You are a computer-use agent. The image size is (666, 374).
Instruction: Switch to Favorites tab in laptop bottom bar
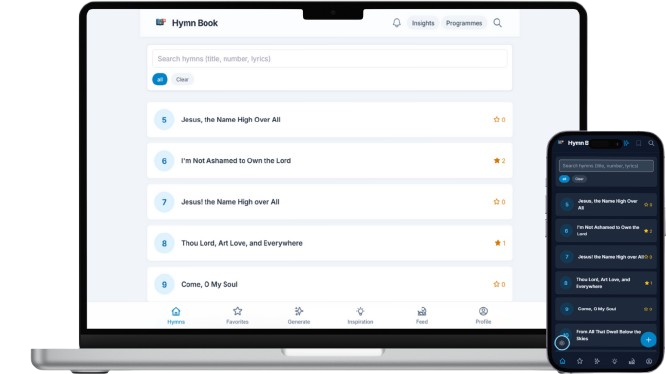click(x=237, y=315)
